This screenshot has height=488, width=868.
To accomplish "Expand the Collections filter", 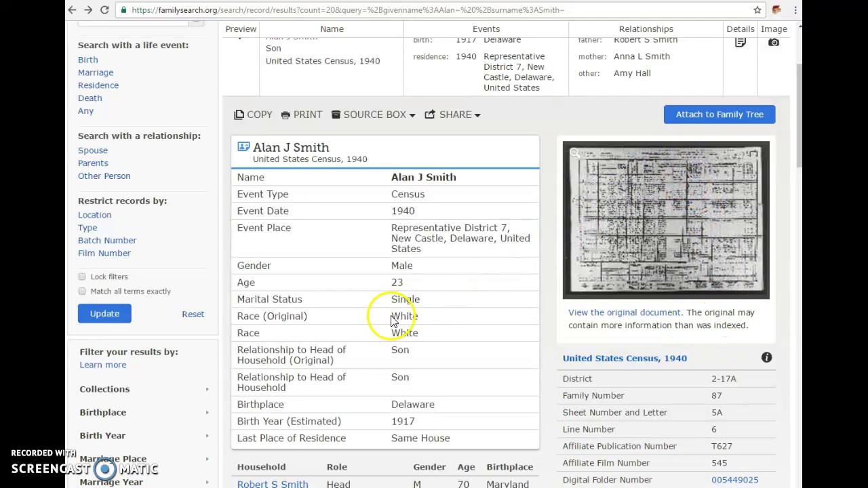I will tap(144, 389).
